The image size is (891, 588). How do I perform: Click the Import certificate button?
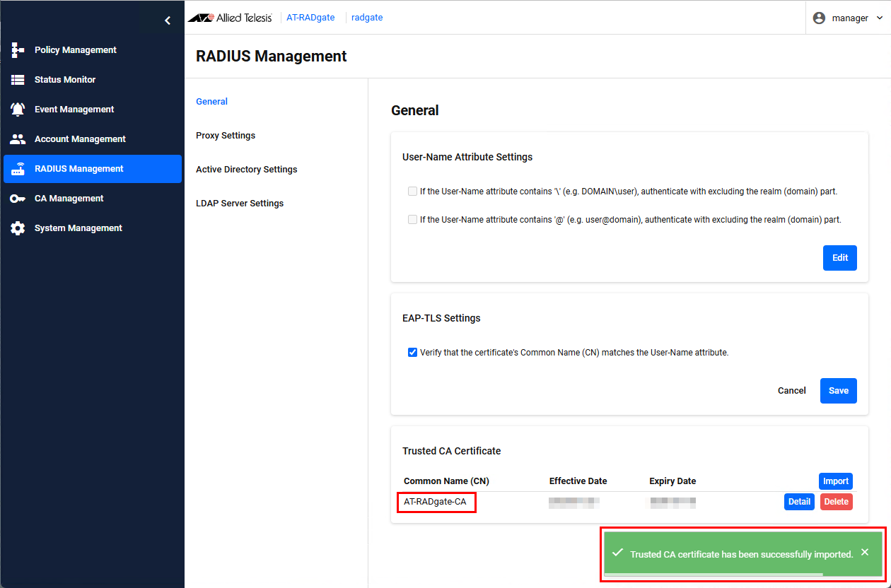click(836, 481)
